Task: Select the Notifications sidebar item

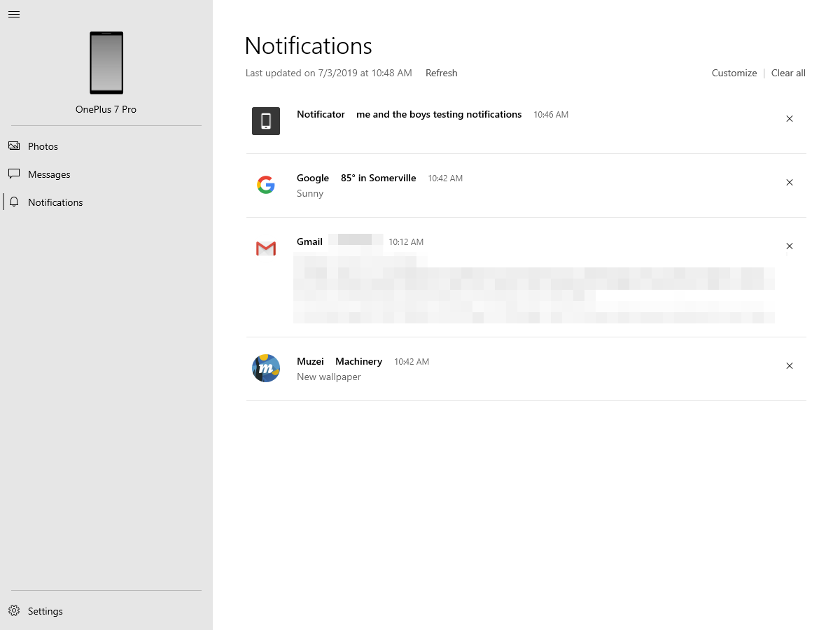Action: click(106, 202)
